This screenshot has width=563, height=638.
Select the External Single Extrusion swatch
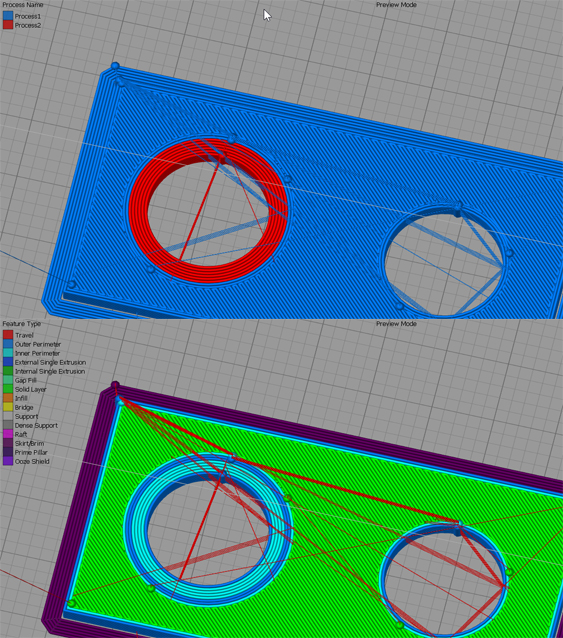click(x=8, y=362)
